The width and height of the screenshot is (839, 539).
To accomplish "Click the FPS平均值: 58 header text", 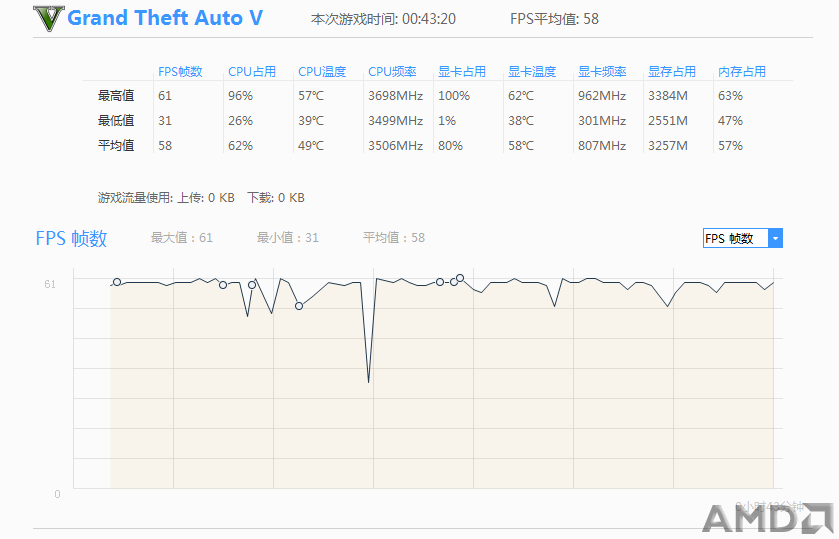I will 554,19.
